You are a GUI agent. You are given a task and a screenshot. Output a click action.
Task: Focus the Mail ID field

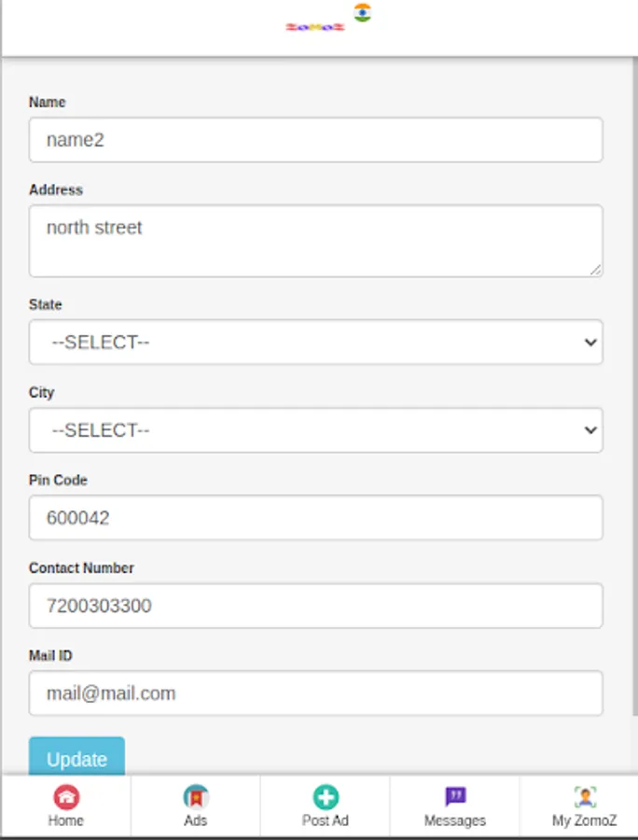[315, 693]
